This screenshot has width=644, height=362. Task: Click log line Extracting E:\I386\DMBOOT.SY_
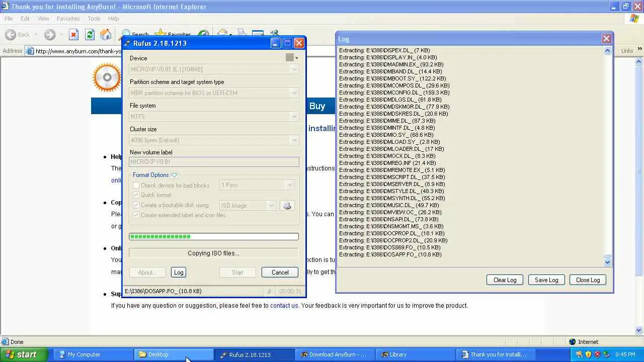(x=392, y=78)
